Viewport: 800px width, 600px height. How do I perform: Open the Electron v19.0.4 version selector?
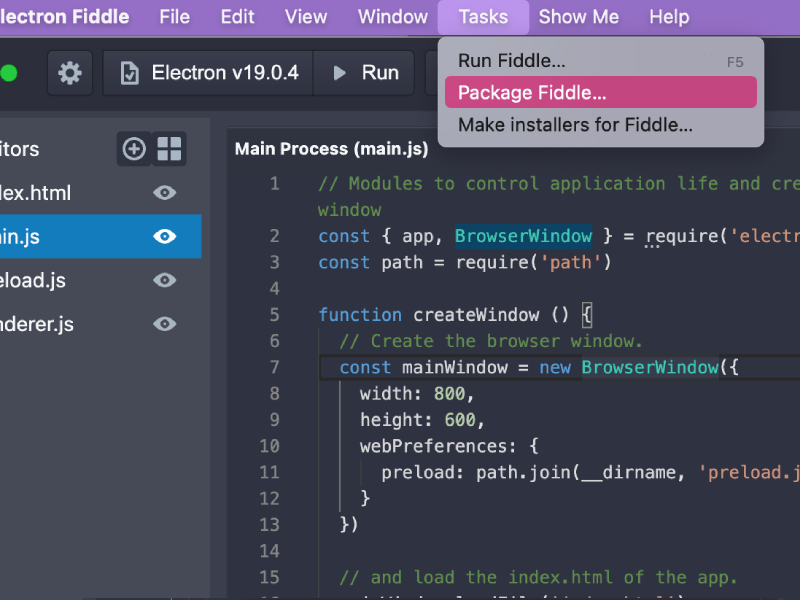tap(208, 73)
